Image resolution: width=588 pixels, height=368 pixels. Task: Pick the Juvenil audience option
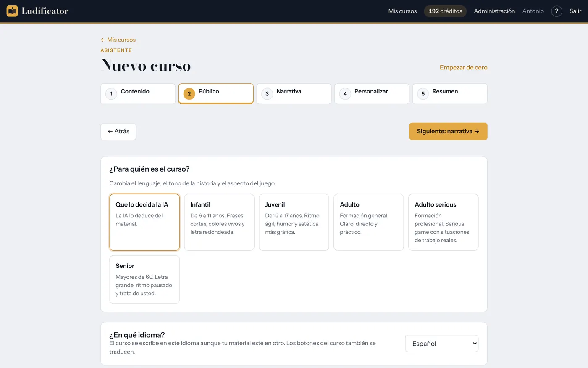[294, 222]
